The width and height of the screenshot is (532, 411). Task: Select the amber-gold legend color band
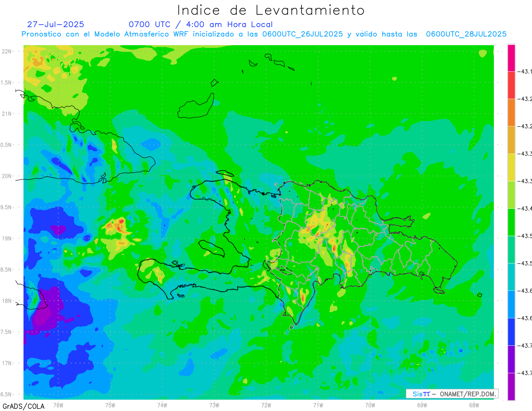click(x=511, y=140)
